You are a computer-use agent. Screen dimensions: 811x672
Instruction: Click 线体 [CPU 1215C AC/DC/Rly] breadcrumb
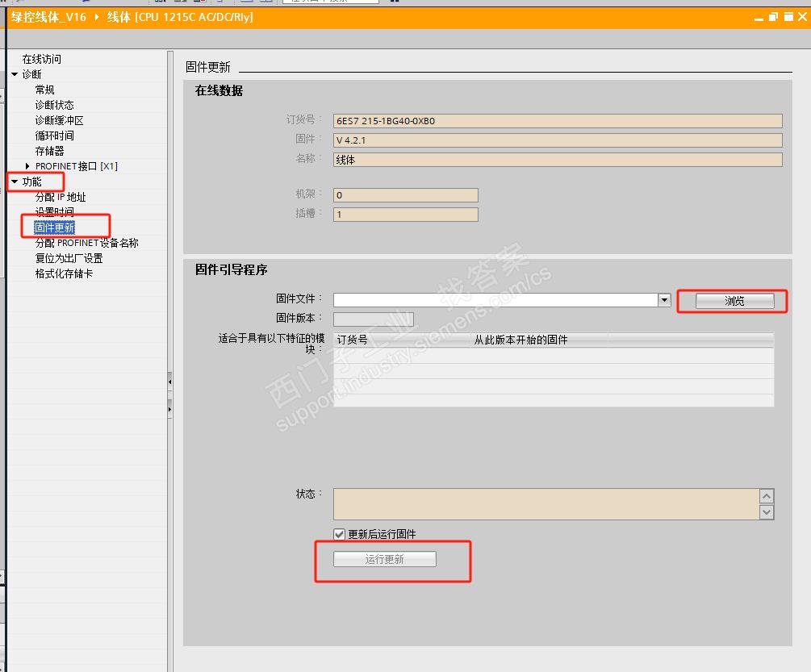coord(180,17)
